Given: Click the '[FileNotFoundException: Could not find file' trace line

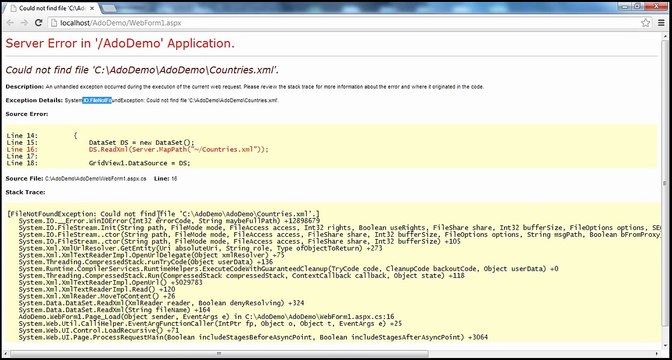Looking at the screenshot, I should tap(163, 214).
